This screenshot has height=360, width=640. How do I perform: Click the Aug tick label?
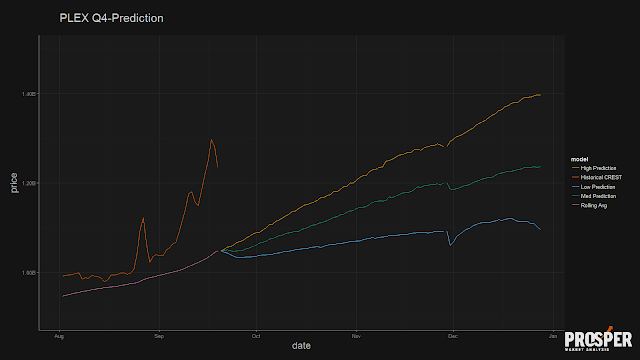click(59, 336)
